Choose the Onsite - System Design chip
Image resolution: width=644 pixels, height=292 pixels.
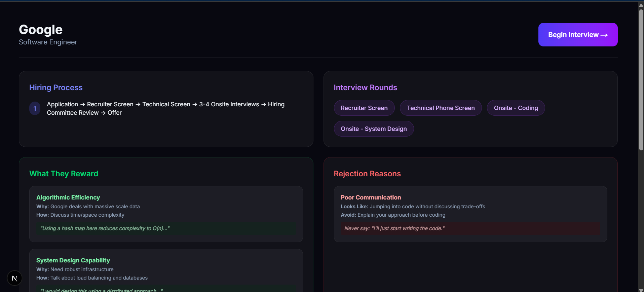pos(374,129)
